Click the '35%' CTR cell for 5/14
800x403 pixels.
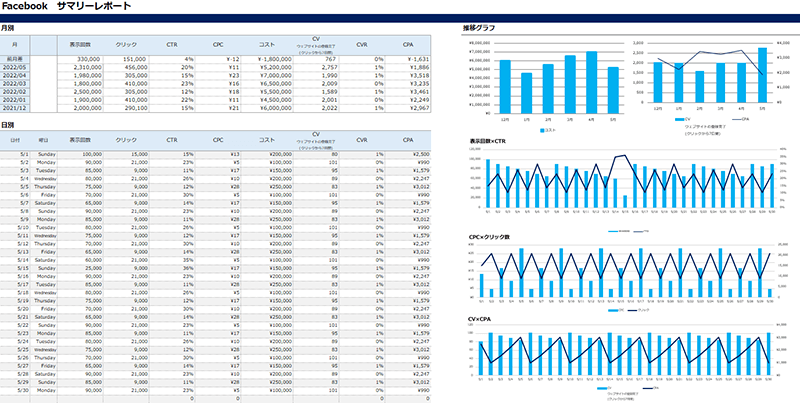pyautogui.click(x=172, y=260)
